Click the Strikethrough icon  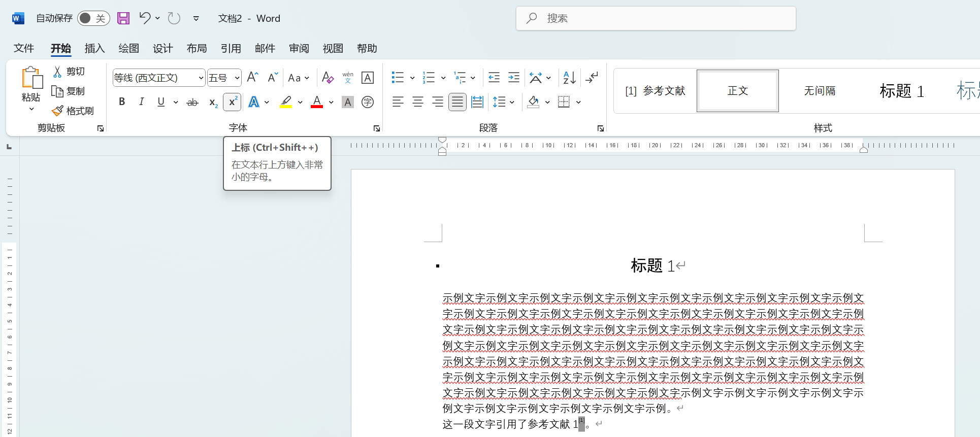coord(192,102)
